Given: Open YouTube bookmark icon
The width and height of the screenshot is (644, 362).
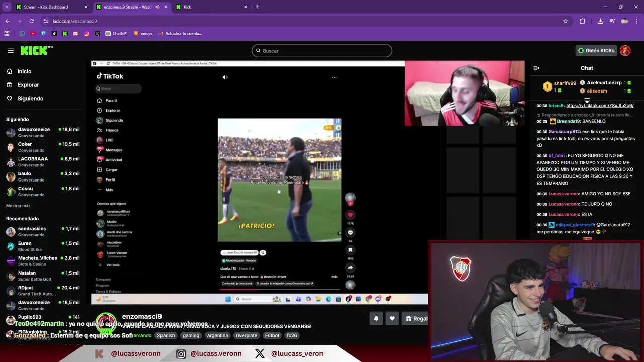Looking at the screenshot, I should click(33, 34).
